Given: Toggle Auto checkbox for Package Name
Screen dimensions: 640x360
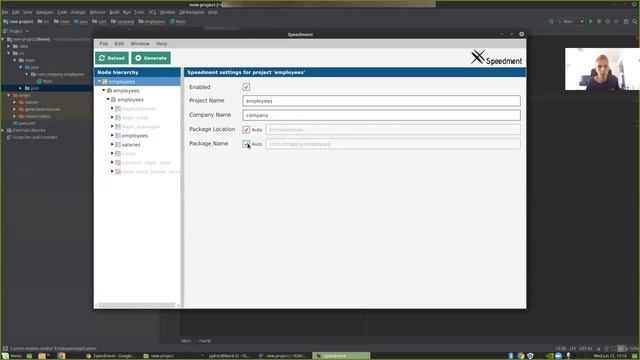Looking at the screenshot, I should click(246, 144).
